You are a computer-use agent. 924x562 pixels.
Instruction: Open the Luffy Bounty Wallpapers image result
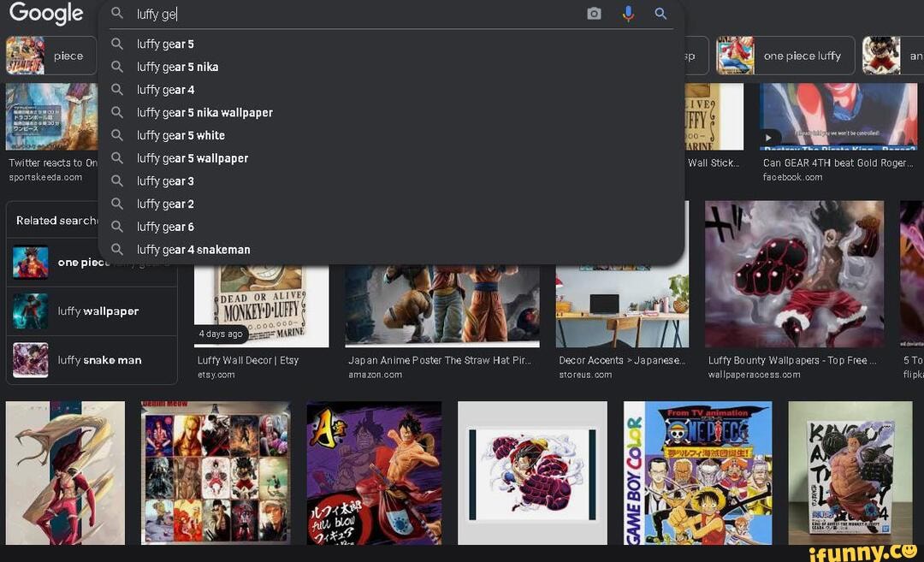794,274
